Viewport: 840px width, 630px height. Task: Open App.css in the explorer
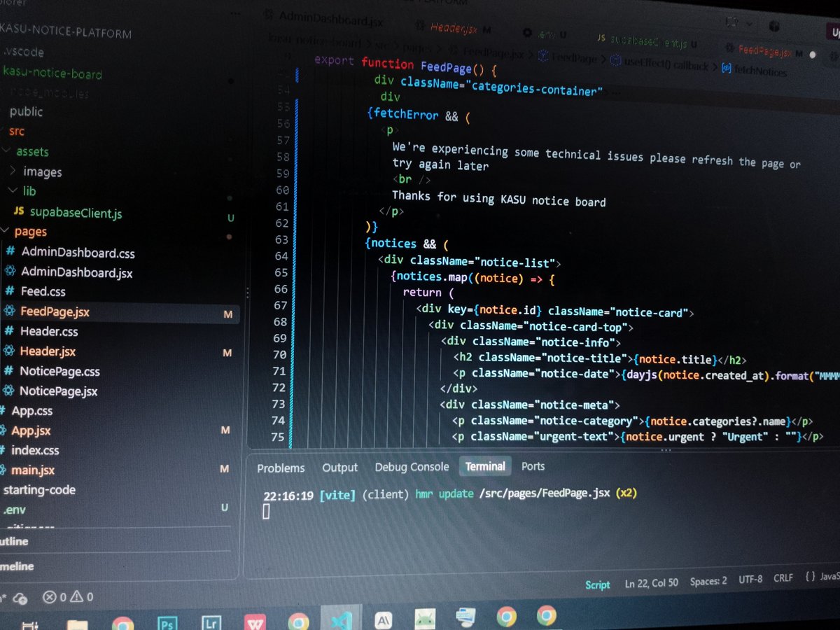click(31, 410)
